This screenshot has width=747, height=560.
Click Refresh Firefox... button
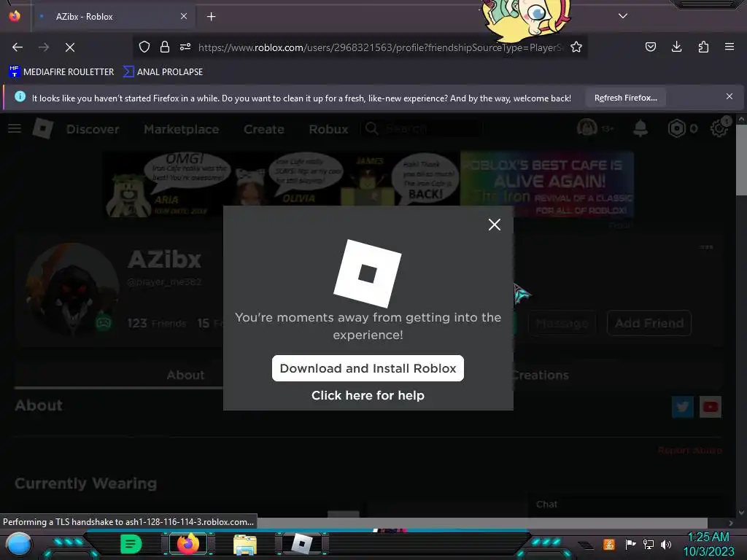click(x=625, y=98)
